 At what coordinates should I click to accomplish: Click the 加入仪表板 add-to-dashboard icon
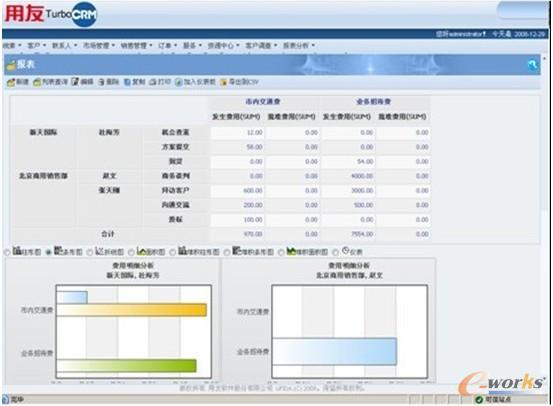[179, 82]
